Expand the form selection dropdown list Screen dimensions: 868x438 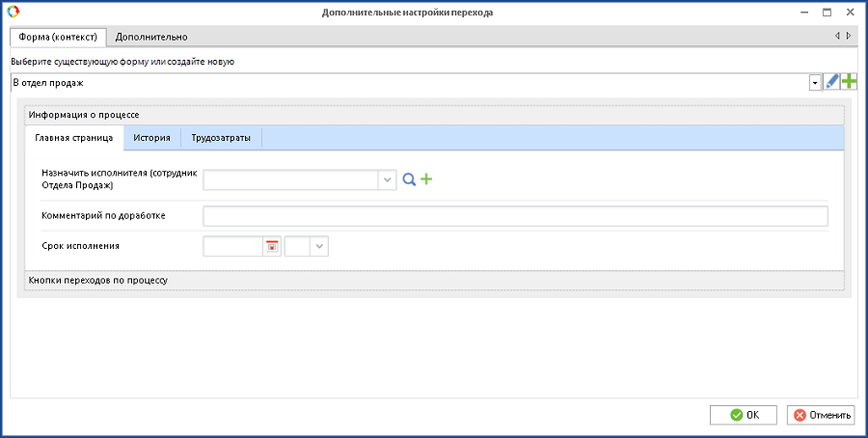[x=815, y=83]
